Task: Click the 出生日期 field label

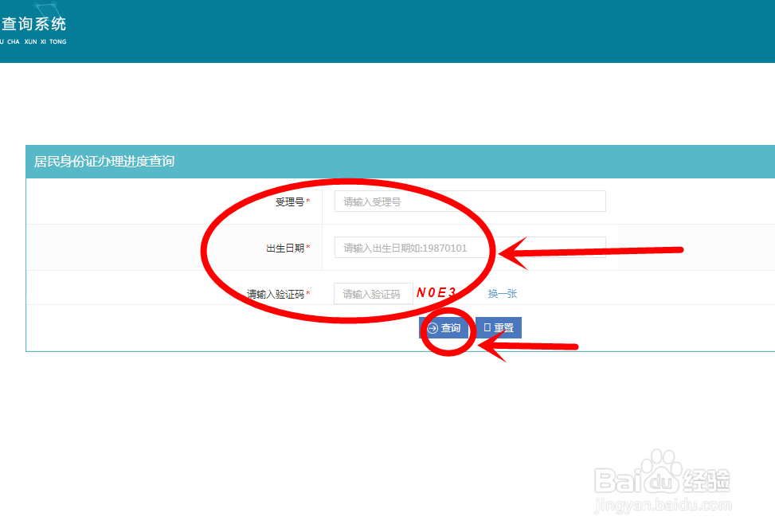Action: tap(285, 248)
